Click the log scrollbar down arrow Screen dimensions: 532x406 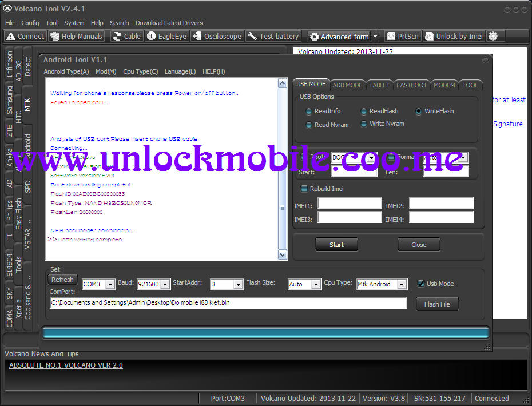click(282, 254)
